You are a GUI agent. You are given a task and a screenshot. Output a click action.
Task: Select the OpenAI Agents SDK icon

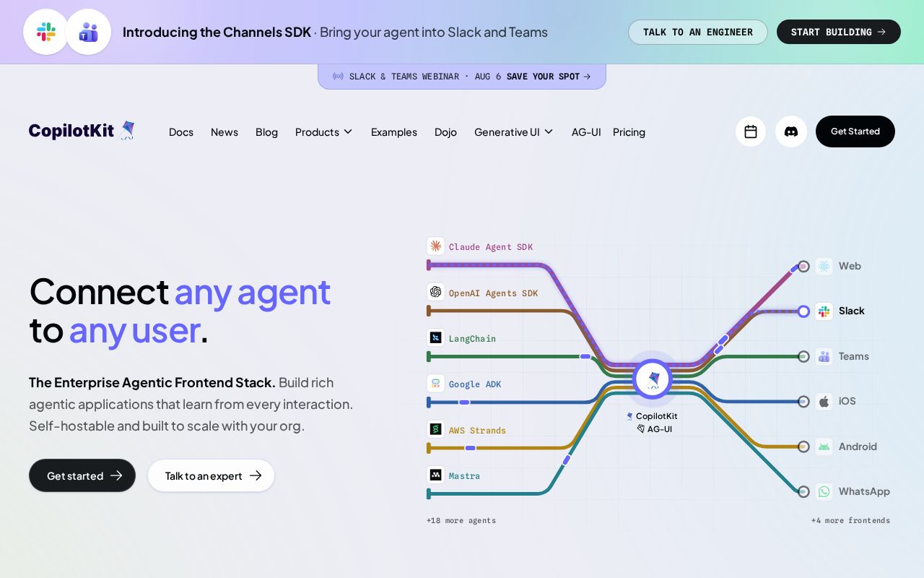point(435,292)
